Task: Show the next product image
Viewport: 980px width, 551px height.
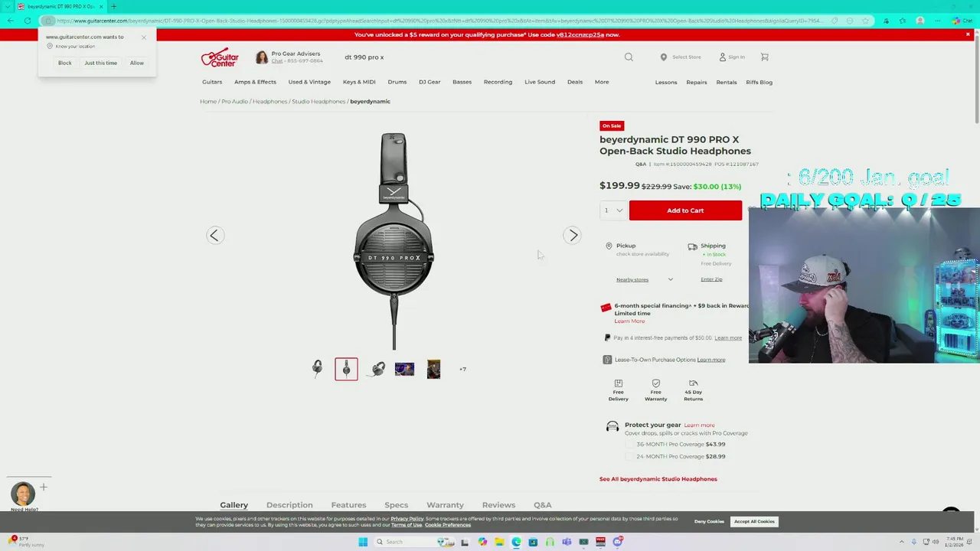Action: click(x=573, y=235)
